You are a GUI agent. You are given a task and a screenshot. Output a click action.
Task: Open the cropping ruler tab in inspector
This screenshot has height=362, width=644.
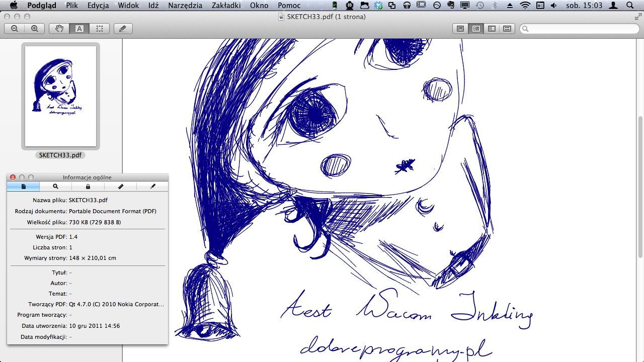click(x=120, y=187)
